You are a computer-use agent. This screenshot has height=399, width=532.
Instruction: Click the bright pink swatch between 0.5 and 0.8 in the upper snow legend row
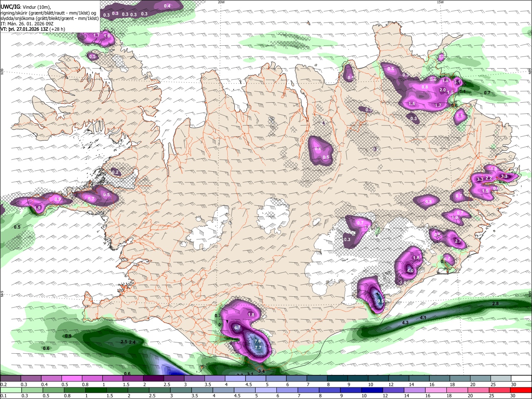71,378
